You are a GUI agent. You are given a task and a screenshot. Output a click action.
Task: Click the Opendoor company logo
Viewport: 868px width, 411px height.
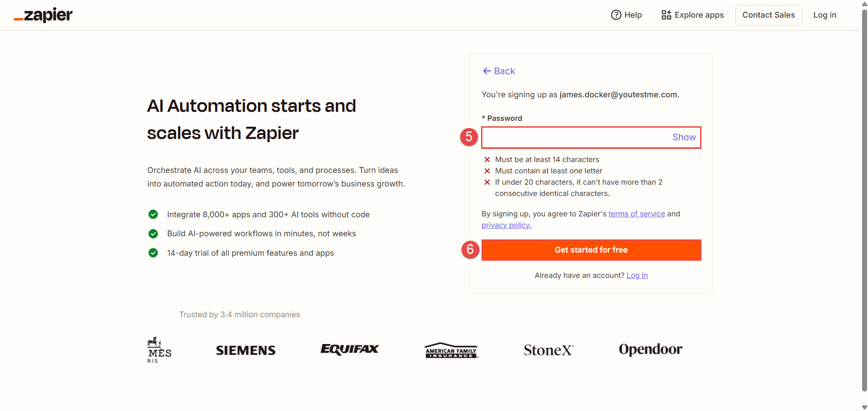coord(650,349)
